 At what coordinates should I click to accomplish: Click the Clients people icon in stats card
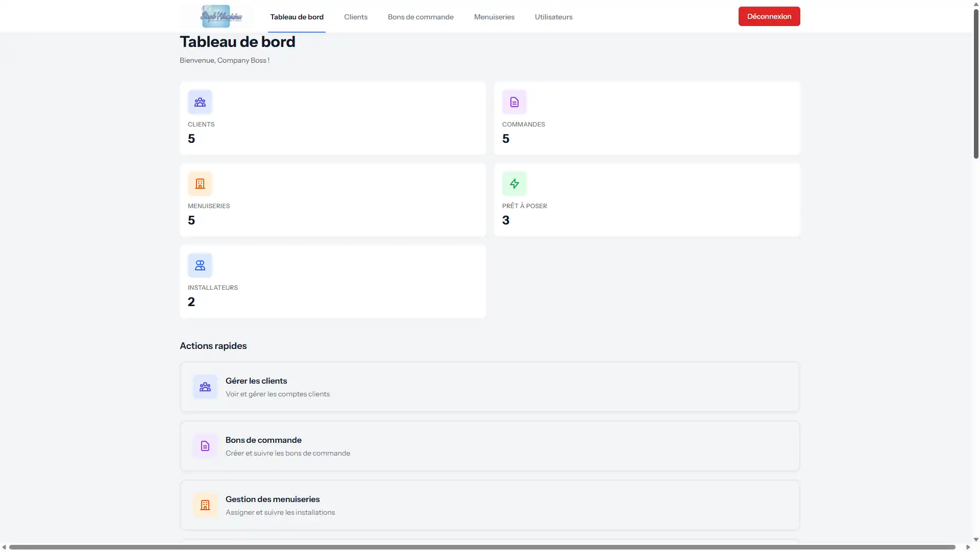[x=200, y=102]
